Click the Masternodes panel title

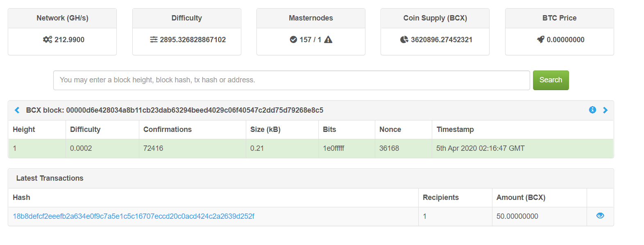311,18
